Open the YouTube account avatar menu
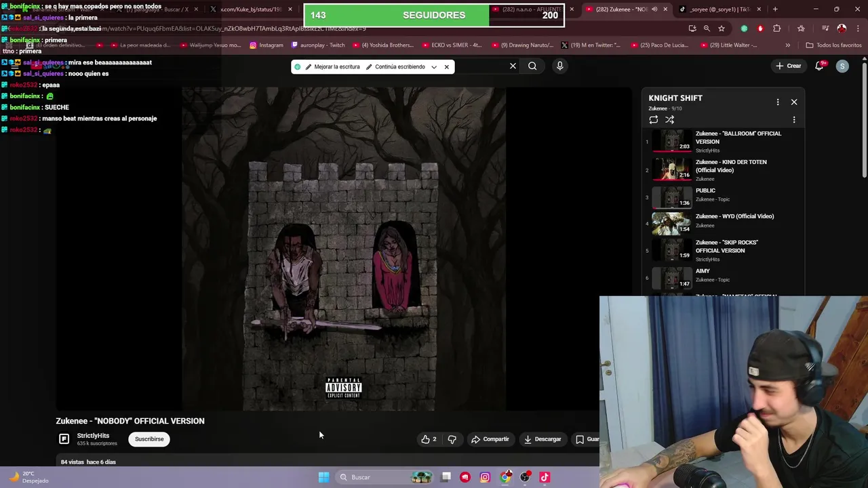 click(x=842, y=66)
